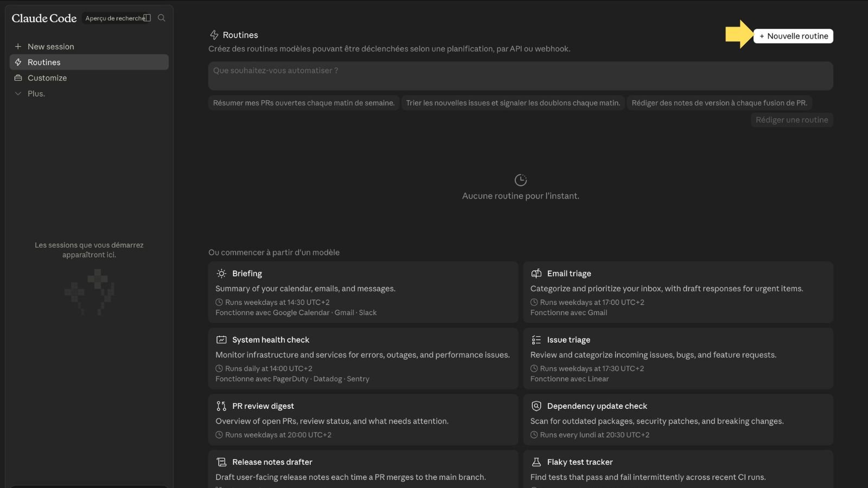This screenshot has width=868, height=488.
Task: Click the Flaky test tracker flask icon
Action: coord(537,462)
